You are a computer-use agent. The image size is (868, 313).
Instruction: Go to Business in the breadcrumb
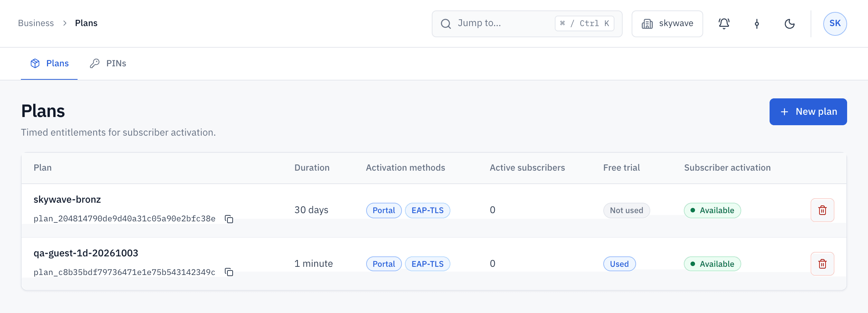(36, 23)
